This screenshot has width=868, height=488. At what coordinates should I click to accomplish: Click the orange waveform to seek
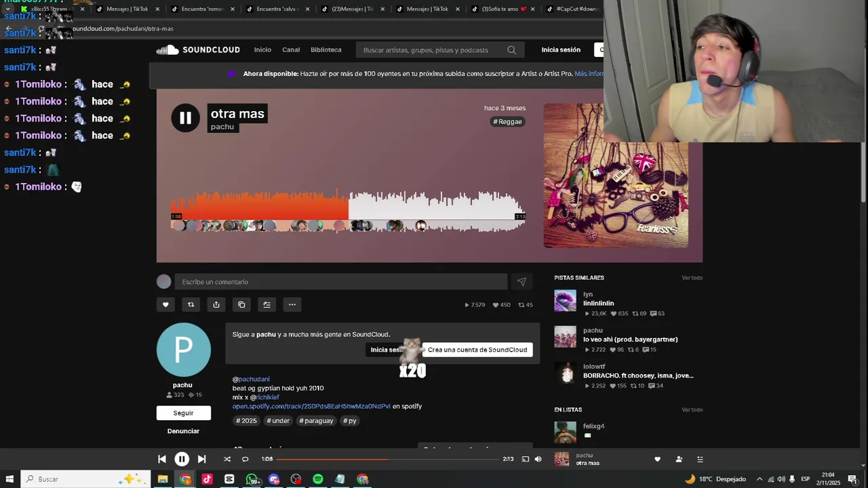[260, 207]
